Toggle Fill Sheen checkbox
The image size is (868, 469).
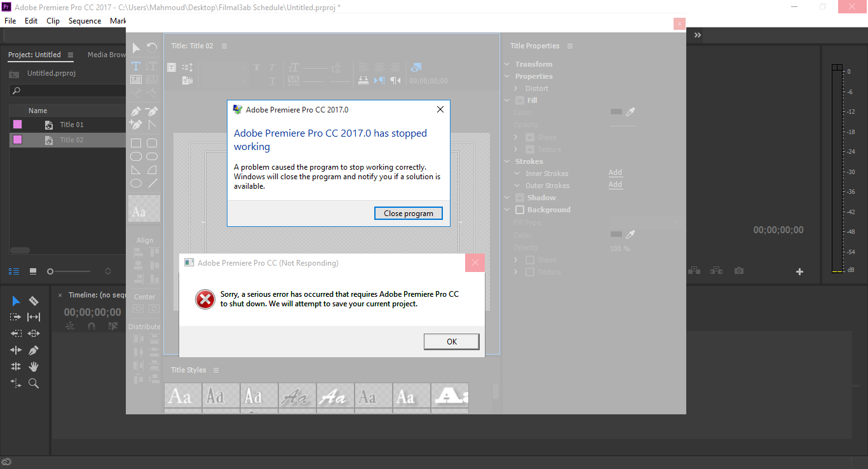point(530,137)
